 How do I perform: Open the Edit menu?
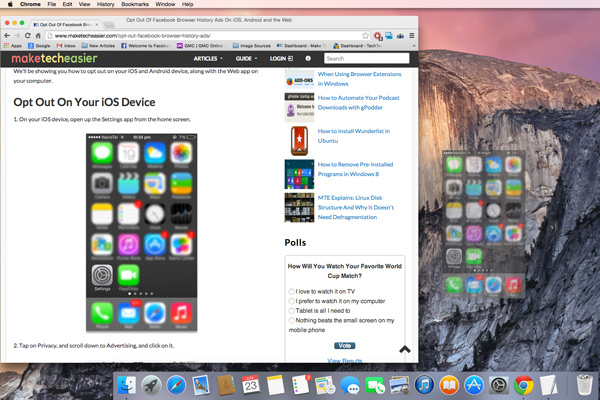pyautogui.click(x=67, y=4)
